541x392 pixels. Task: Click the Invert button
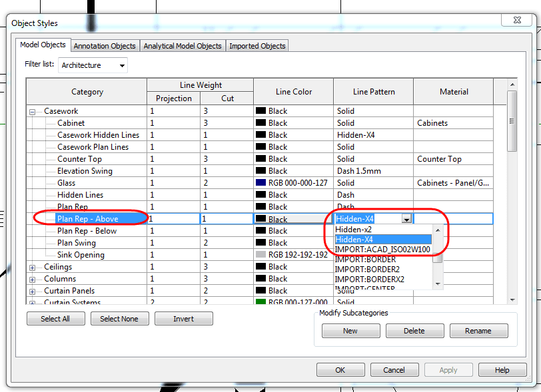[x=185, y=318]
